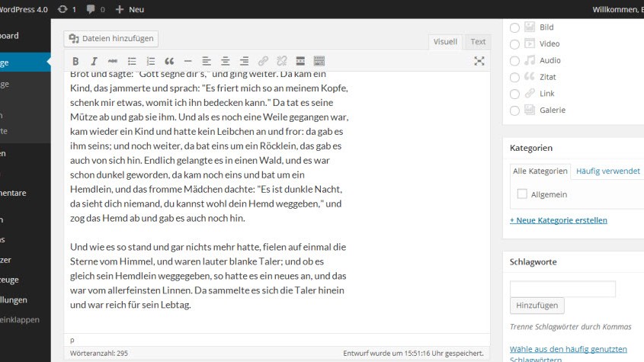Click the WordPress 4.0 site name

click(24, 9)
